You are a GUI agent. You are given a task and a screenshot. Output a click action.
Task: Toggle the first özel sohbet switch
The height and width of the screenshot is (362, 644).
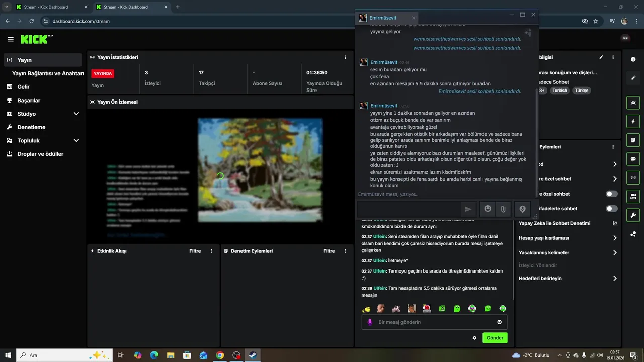[612, 194]
